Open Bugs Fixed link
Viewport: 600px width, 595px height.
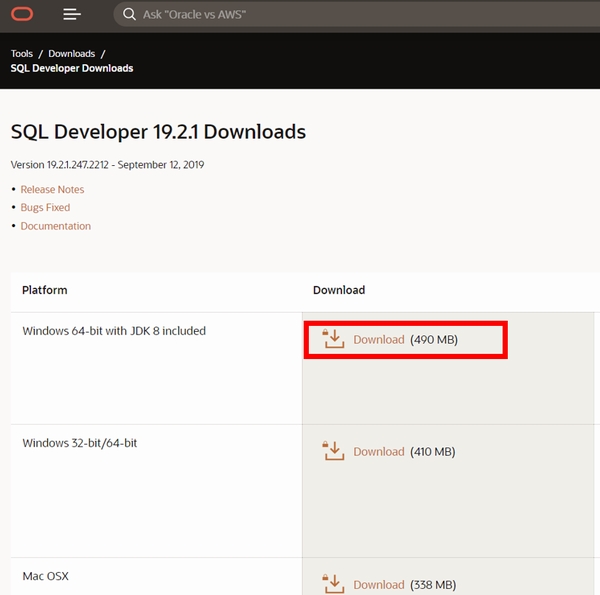(x=45, y=207)
